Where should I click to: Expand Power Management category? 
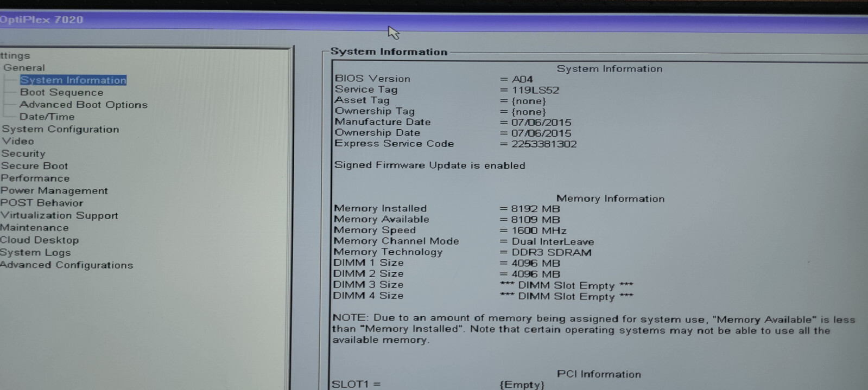click(x=54, y=190)
